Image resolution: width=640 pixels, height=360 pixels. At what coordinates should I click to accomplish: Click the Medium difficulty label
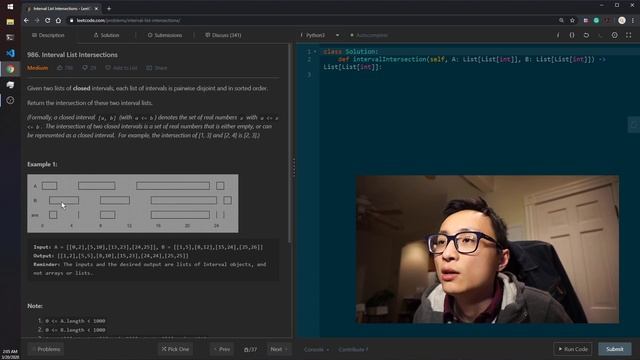click(x=38, y=68)
